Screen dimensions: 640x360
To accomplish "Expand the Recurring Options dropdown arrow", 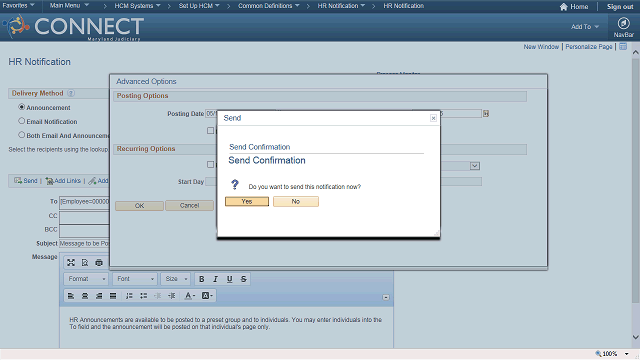I will point(474,166).
